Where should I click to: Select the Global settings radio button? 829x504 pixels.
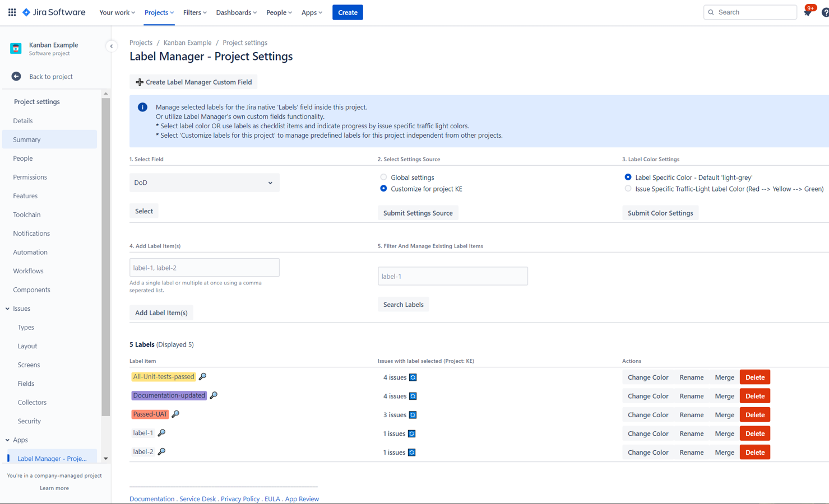[x=383, y=178]
